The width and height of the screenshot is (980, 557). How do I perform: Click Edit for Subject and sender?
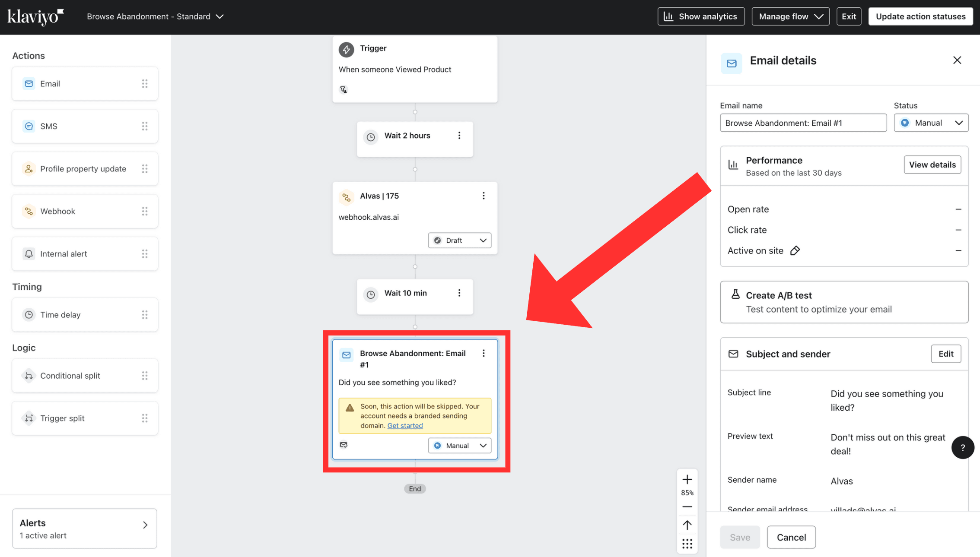coord(945,354)
